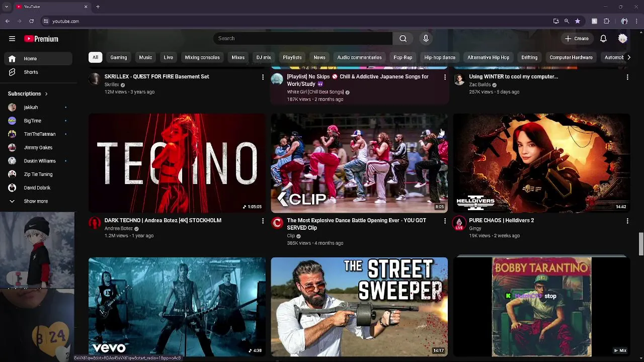644x362 pixels.
Task: Open options for Dance Battle video
Action: tap(445, 221)
